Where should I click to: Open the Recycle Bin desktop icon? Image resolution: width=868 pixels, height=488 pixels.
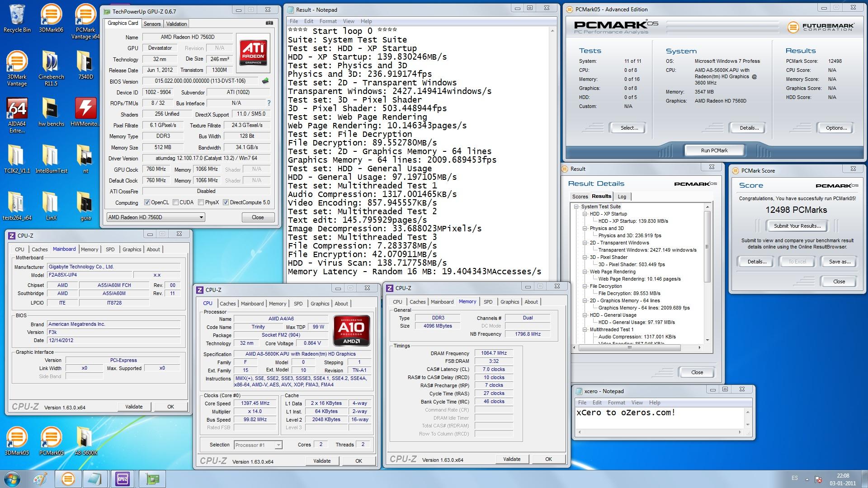click(x=17, y=18)
